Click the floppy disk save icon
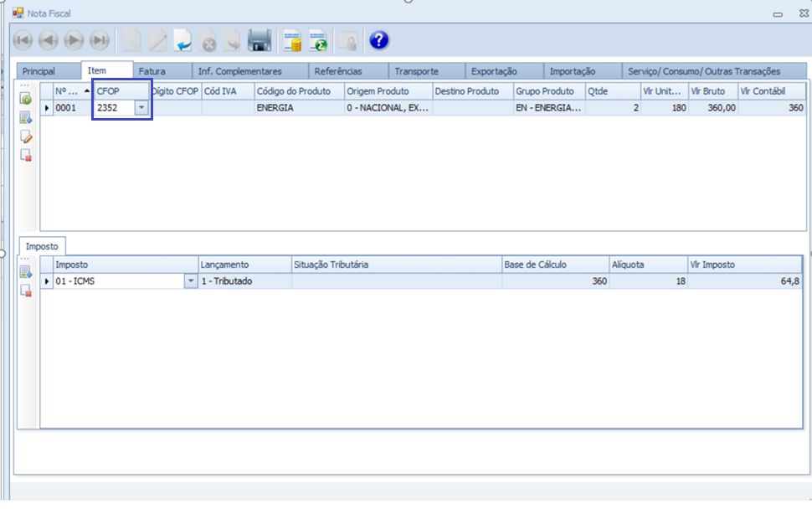 (x=260, y=40)
